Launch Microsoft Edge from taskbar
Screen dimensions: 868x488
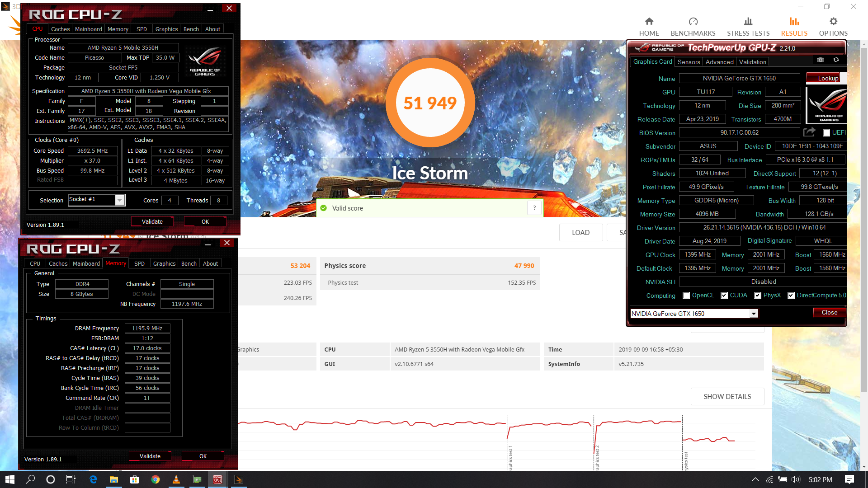[93, 479]
